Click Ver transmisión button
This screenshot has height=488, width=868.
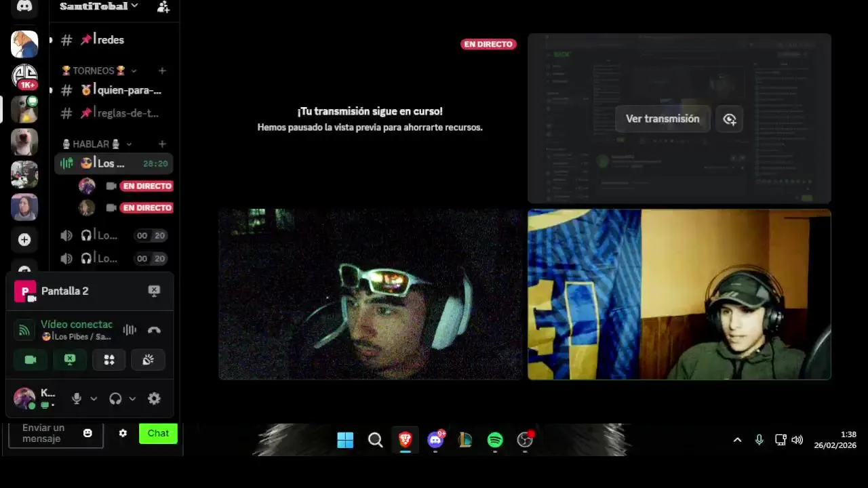click(x=663, y=119)
